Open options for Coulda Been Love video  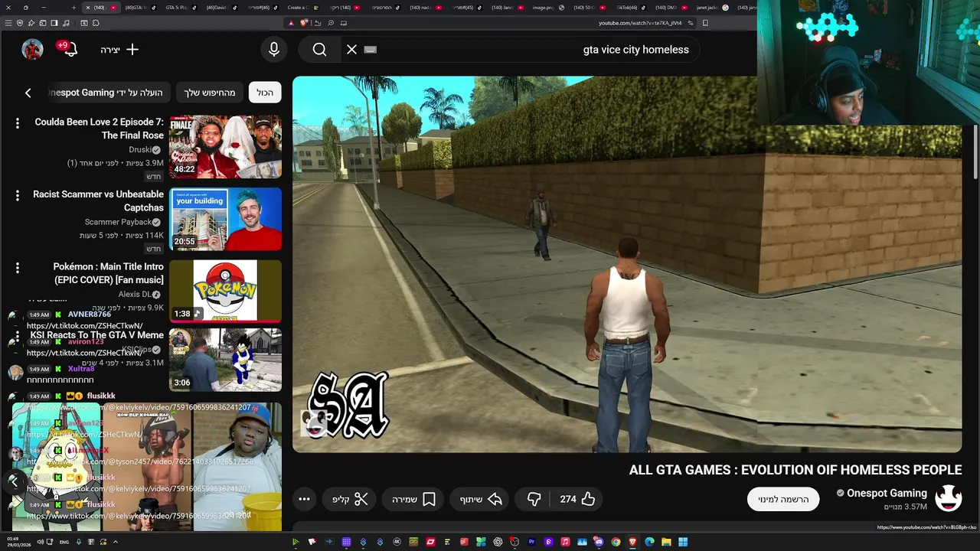click(18, 123)
